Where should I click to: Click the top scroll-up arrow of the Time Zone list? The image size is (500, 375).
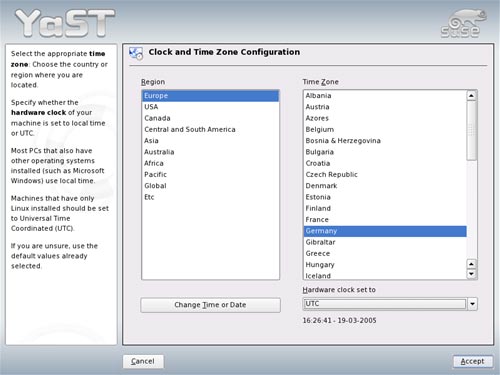point(471,96)
